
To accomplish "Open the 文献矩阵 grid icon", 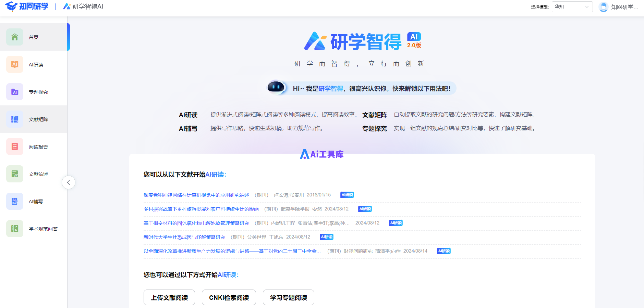I will click(15, 119).
